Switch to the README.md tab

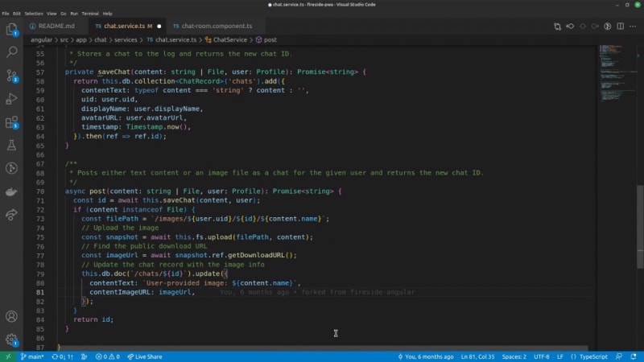[56, 26]
